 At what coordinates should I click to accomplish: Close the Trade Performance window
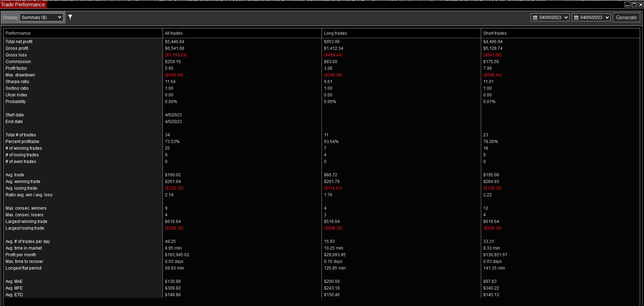pos(640,5)
